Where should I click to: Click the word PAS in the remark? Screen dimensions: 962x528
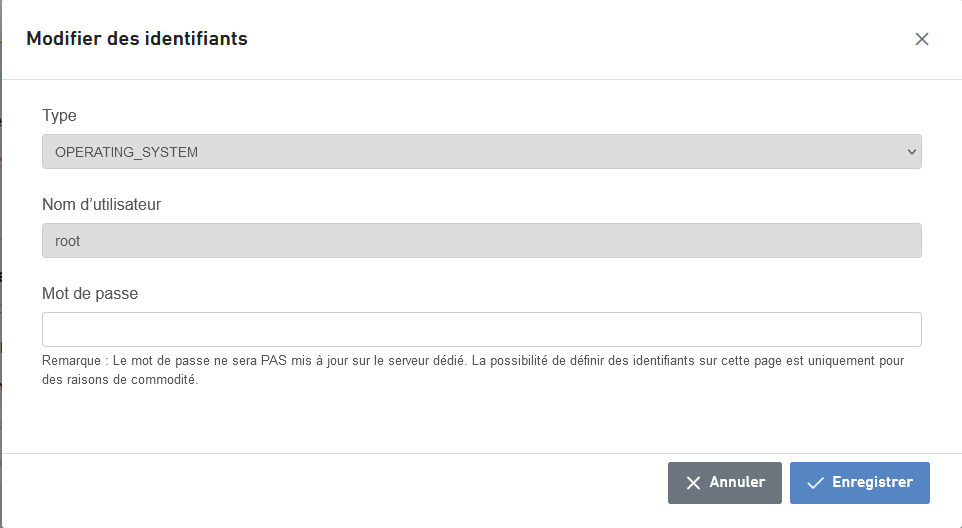pos(274,361)
